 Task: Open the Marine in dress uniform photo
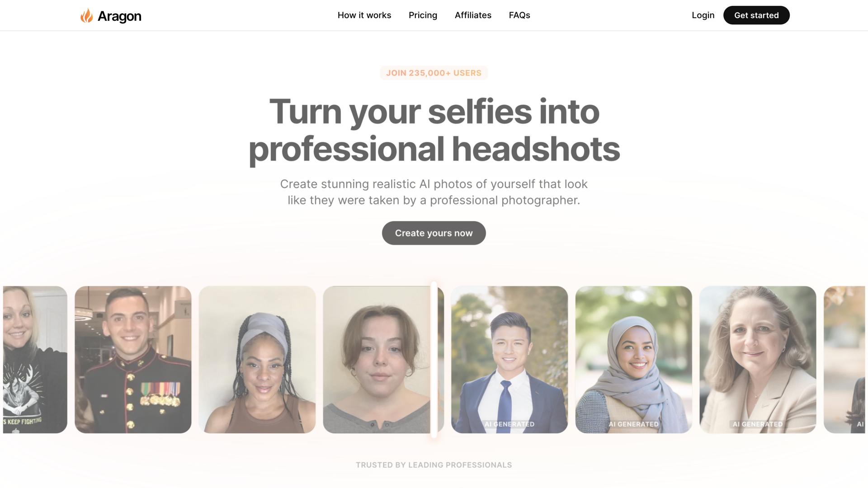tap(133, 360)
